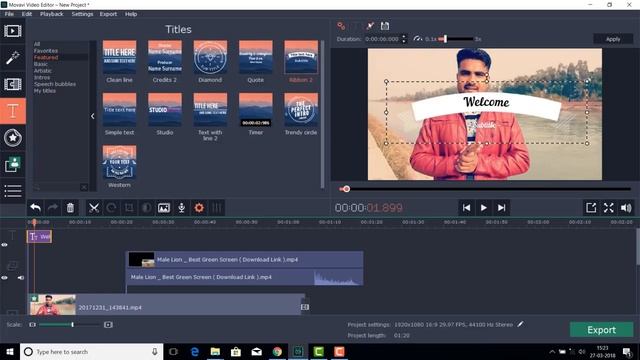The height and width of the screenshot is (360, 640).
Task: Toggle overlay track visibility eye
Action: coord(4,278)
